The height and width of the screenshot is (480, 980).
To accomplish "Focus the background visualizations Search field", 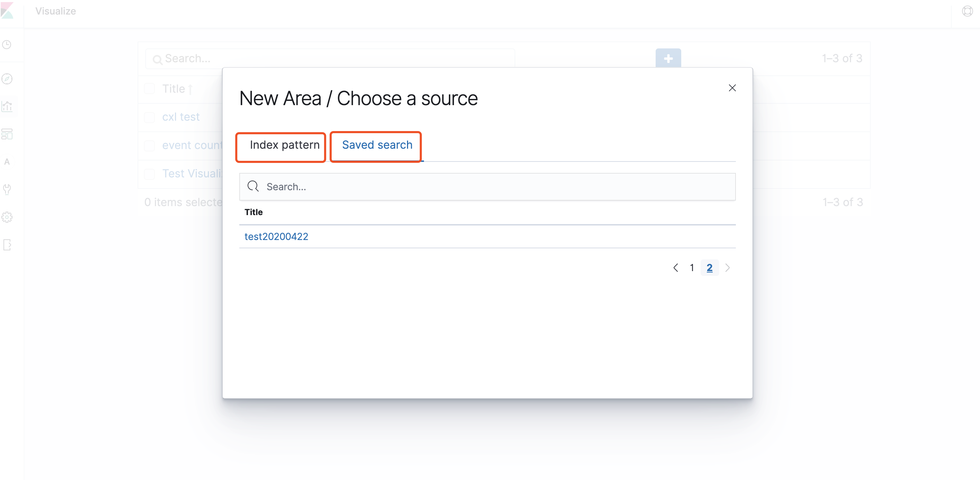I will (330, 58).
